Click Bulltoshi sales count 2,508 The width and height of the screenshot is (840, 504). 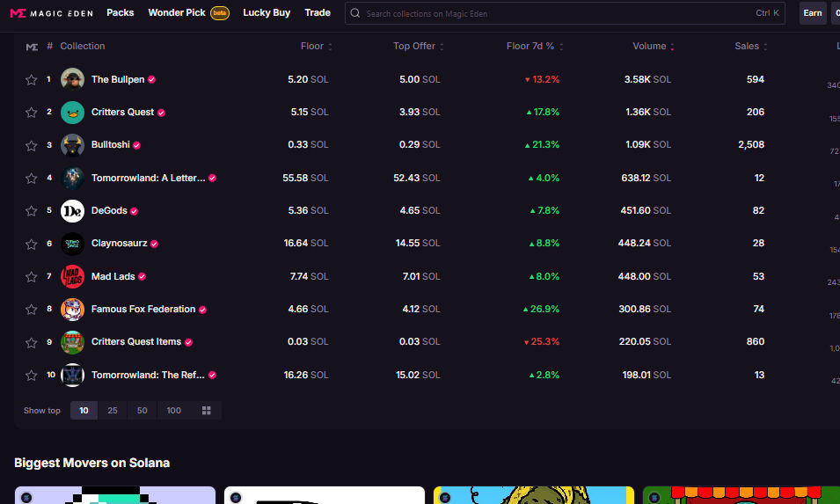(751, 144)
